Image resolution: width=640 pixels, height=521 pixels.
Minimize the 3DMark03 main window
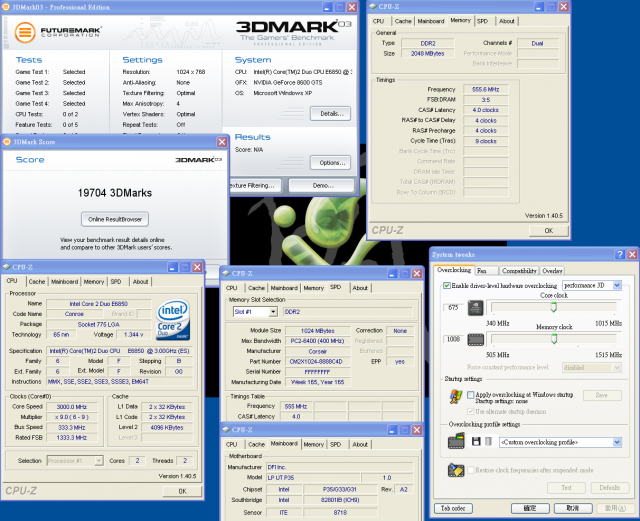point(328,7)
